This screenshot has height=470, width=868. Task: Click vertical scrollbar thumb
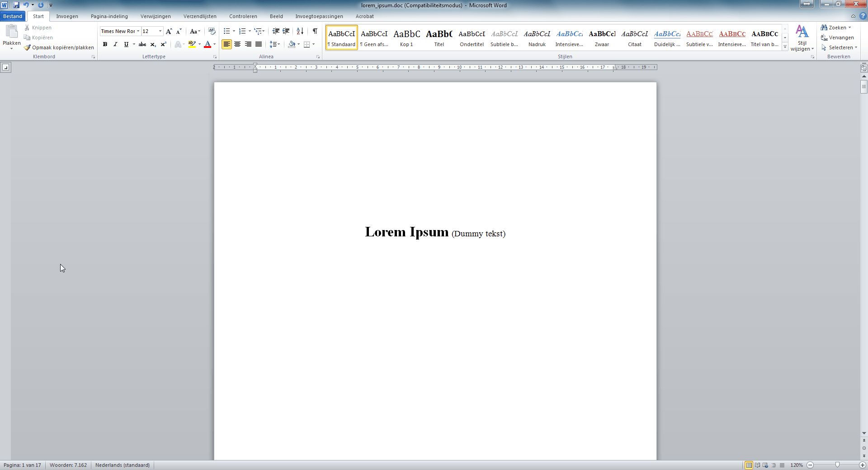pyautogui.click(x=864, y=86)
